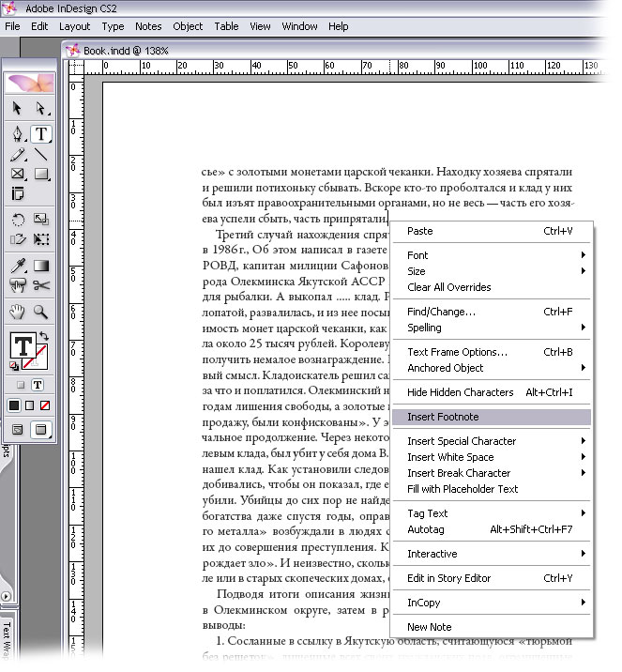Select the Shear tool

point(17,239)
